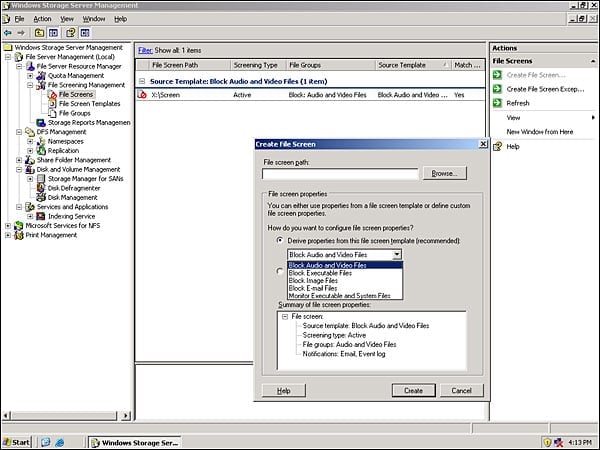
Task: Click the Browse button
Action: tap(445, 173)
